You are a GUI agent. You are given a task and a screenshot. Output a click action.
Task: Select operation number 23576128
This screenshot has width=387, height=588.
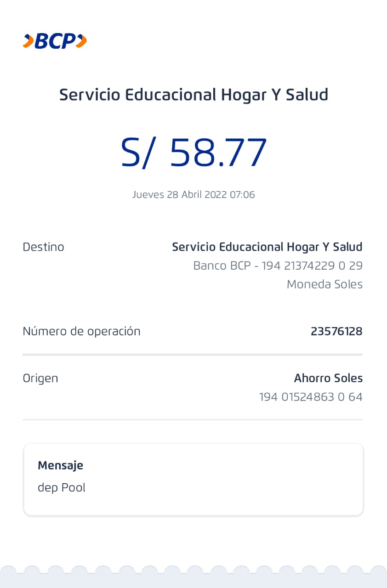336,331
